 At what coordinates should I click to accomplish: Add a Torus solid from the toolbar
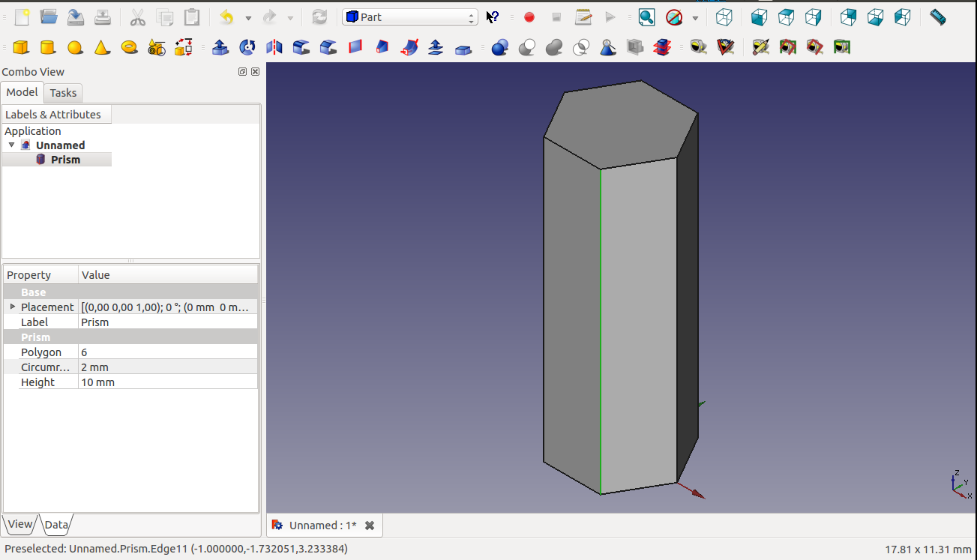tap(129, 48)
